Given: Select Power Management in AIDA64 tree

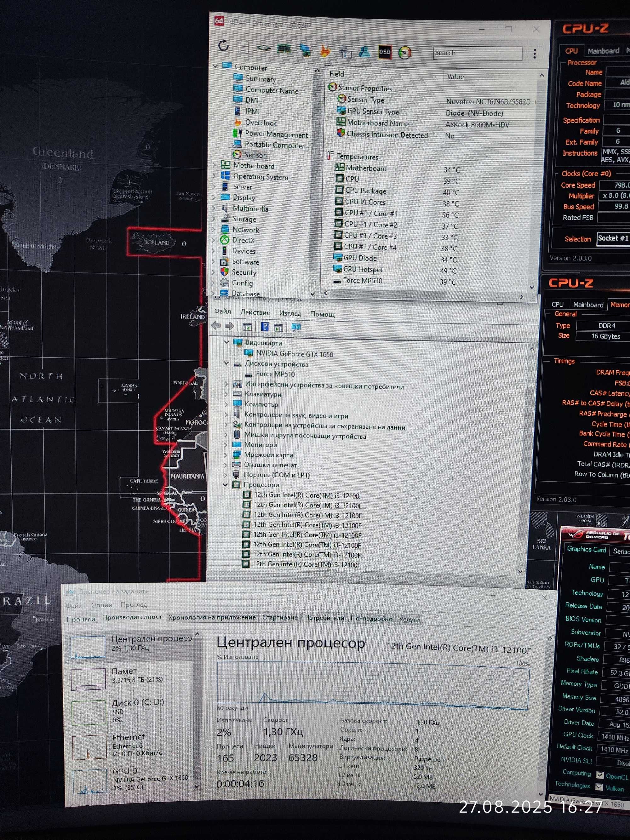Looking at the screenshot, I should (x=277, y=134).
